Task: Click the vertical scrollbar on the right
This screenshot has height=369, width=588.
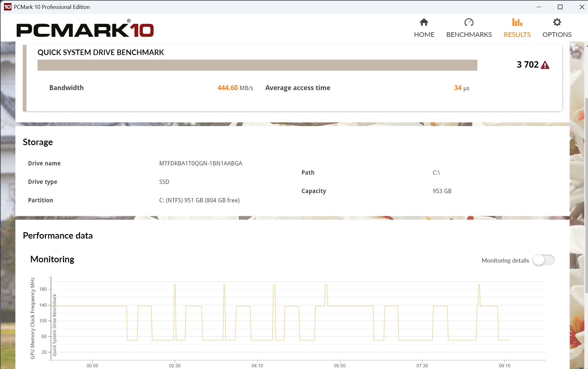Action: pyautogui.click(x=586, y=195)
